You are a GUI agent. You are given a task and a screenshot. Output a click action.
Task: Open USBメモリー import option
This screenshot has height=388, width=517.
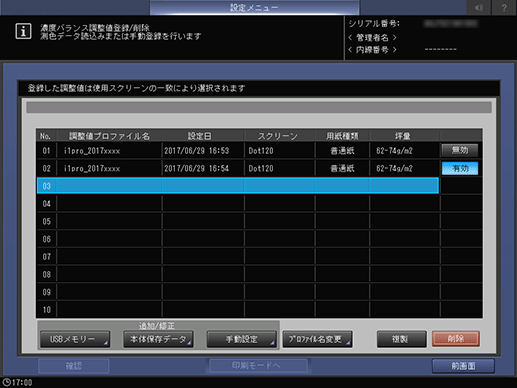(x=75, y=339)
